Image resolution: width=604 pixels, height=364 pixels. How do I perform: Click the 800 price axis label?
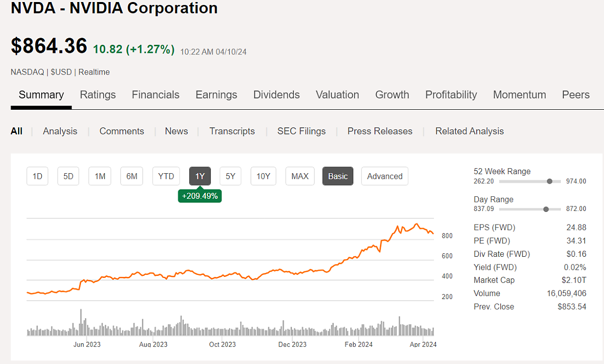447,236
